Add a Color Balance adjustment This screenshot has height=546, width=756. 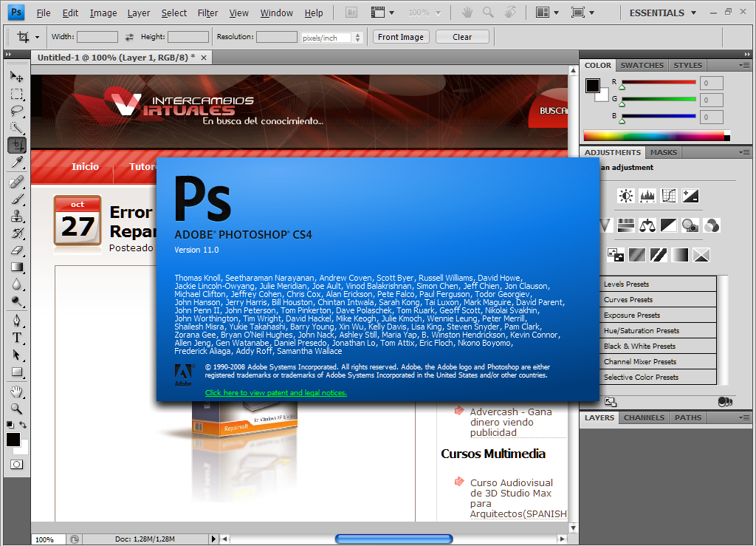click(x=647, y=225)
